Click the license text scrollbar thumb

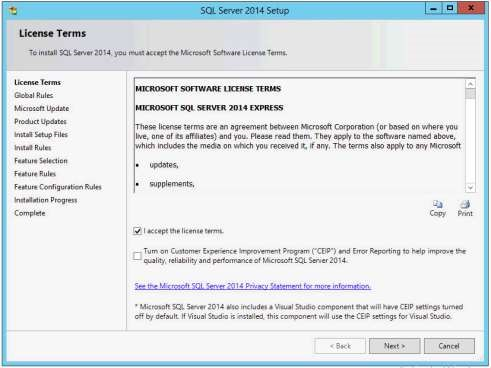pyautogui.click(x=470, y=94)
